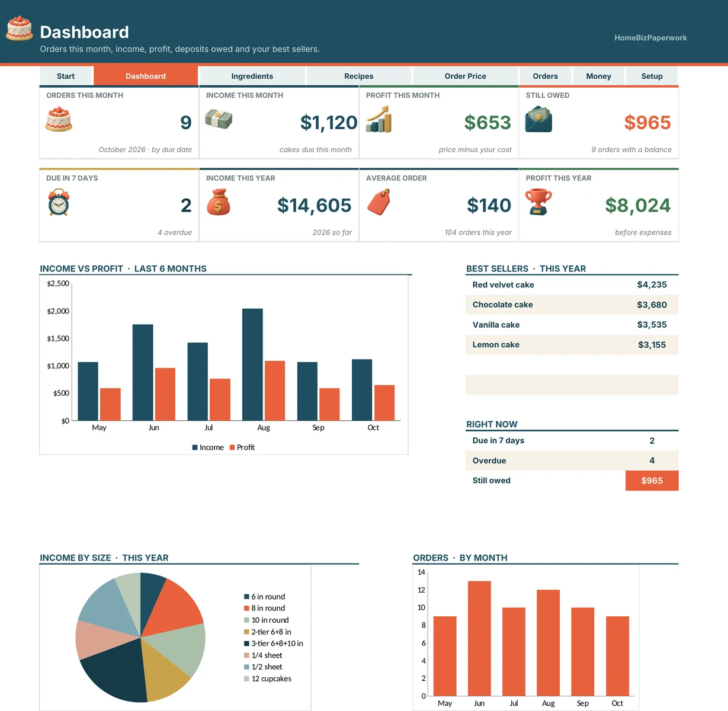This screenshot has width=728, height=711.
Task: Click the $9 orders value '9' this month
Action: tap(186, 123)
